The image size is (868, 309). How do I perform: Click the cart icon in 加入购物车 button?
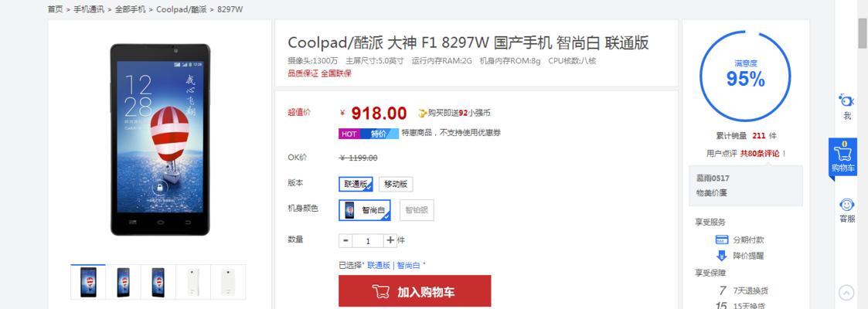pyautogui.click(x=381, y=291)
